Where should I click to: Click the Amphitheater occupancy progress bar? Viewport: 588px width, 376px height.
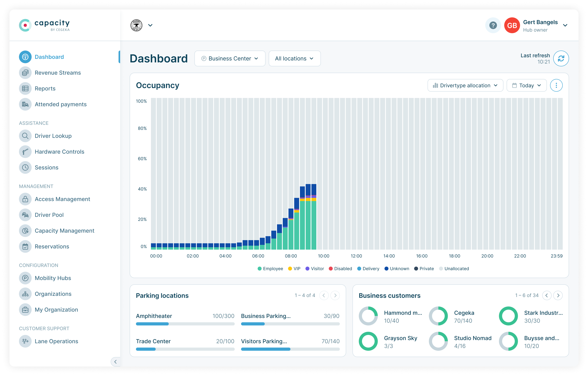pos(185,324)
